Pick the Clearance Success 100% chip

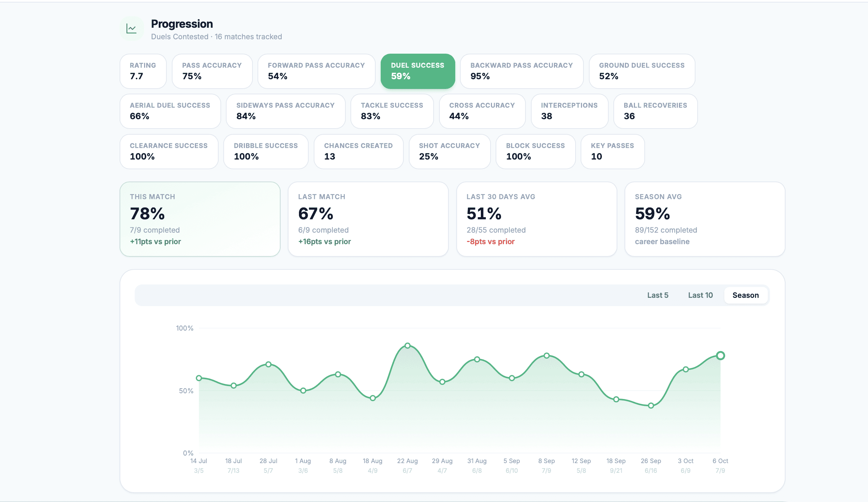click(169, 152)
